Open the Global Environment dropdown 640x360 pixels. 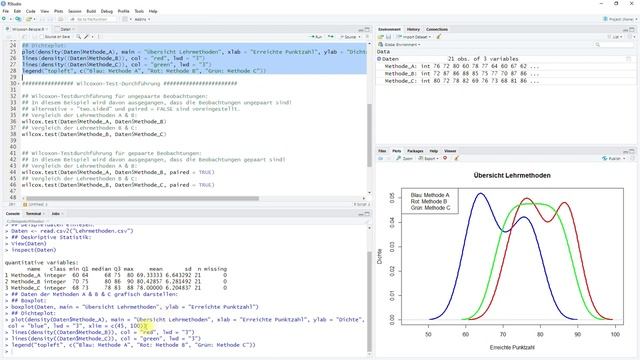coord(400,44)
